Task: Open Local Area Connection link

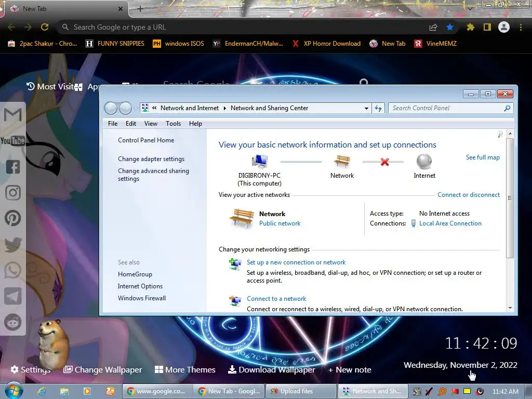Action: pos(450,223)
